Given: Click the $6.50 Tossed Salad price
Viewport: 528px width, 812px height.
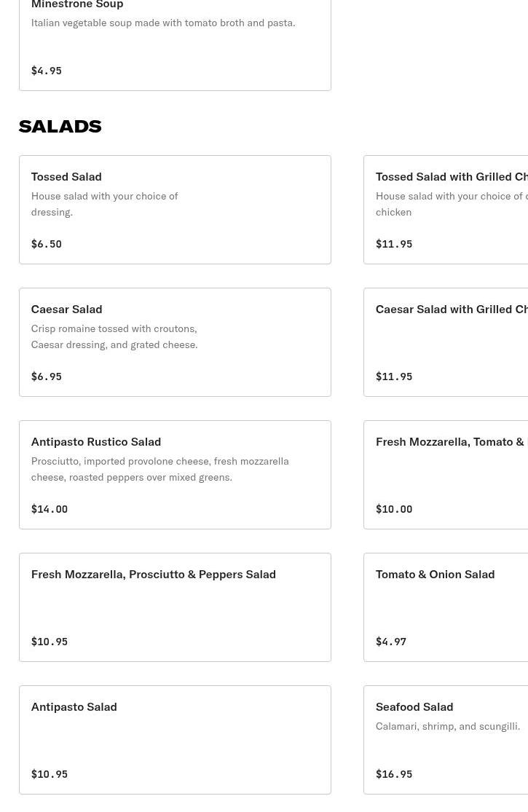Looking at the screenshot, I should point(47,244).
